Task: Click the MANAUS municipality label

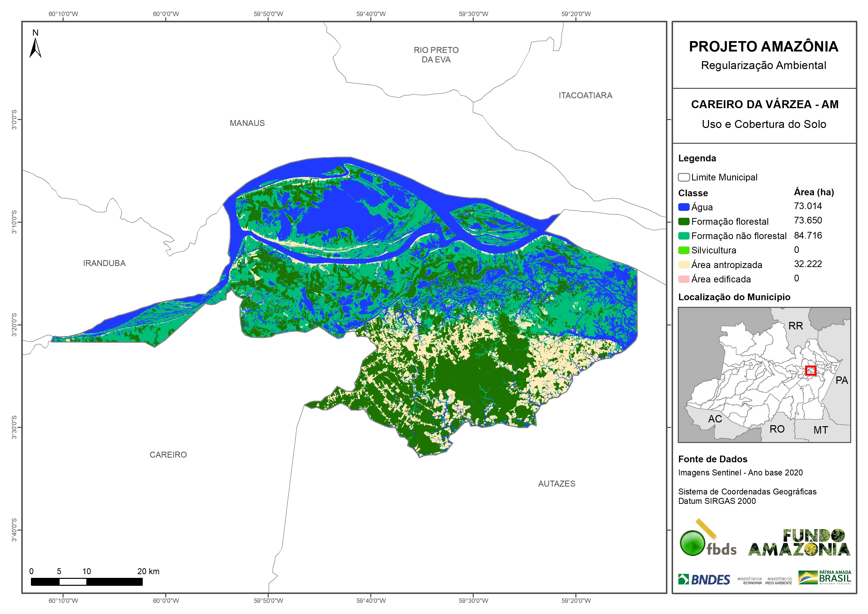Action: point(247,123)
